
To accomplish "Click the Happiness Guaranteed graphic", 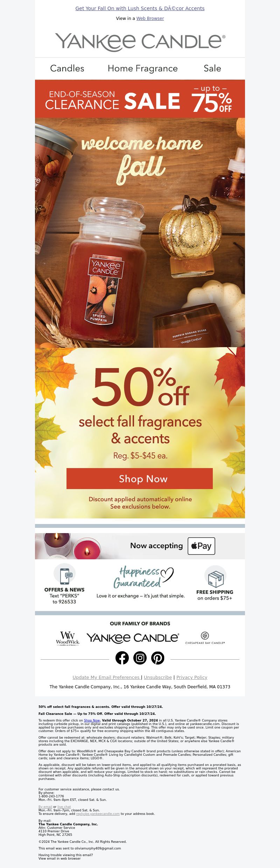I will (x=143, y=578).
